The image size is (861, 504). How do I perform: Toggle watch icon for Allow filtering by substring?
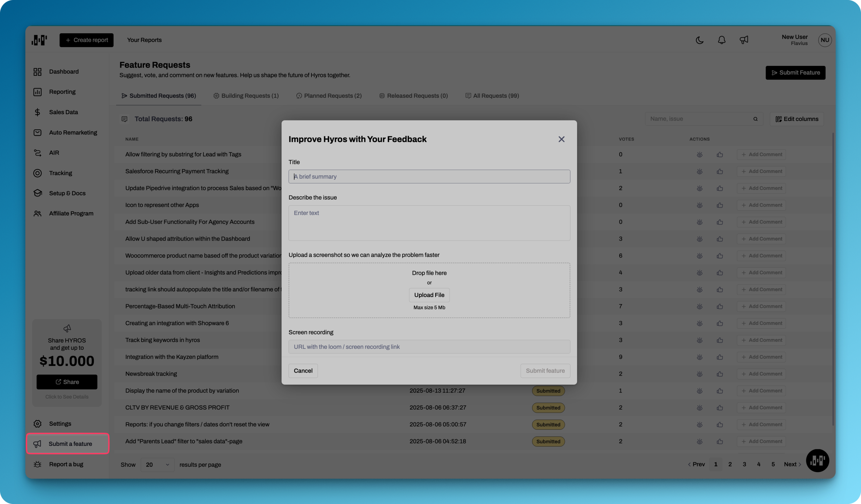coord(699,155)
